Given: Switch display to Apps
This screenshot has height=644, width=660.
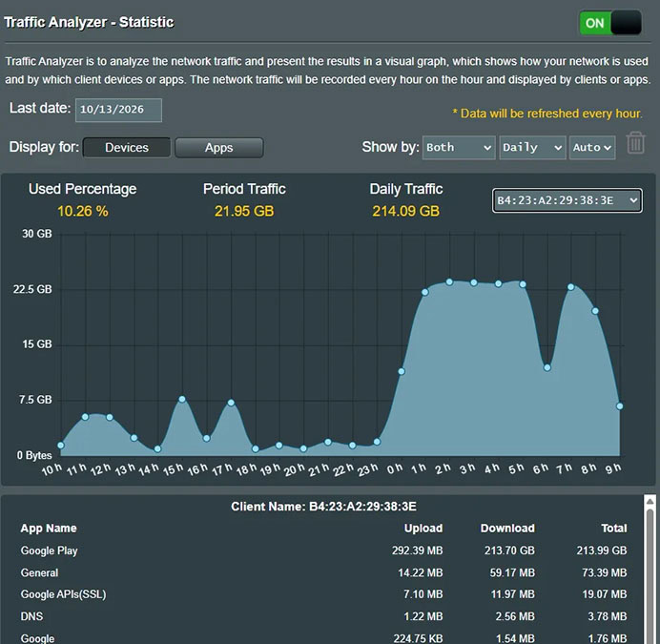Looking at the screenshot, I should pyautogui.click(x=218, y=148).
